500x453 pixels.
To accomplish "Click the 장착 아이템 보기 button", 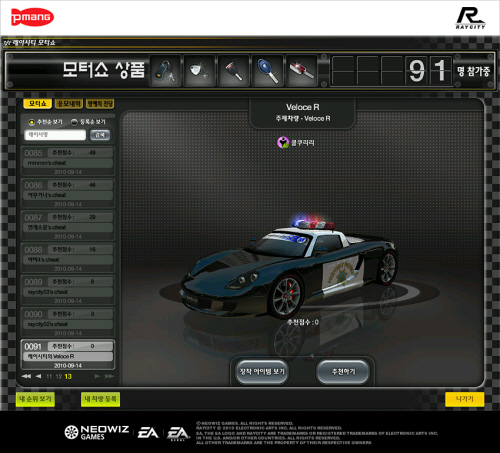I will pos(262,372).
